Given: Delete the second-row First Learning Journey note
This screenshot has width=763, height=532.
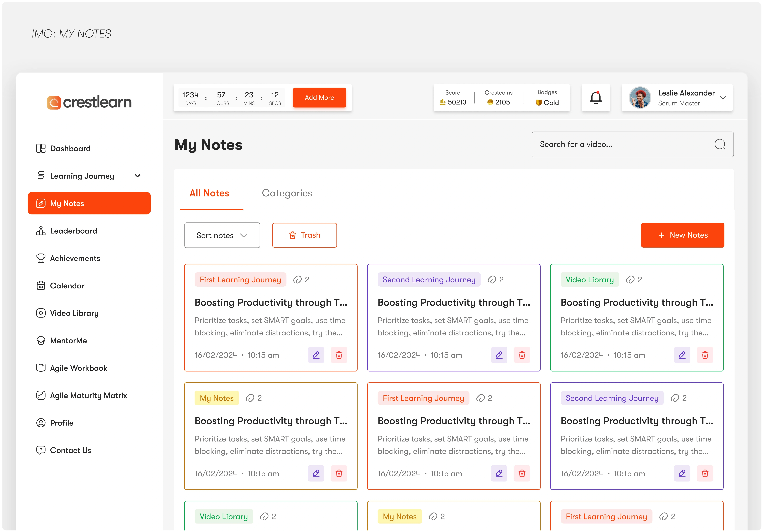Looking at the screenshot, I should pos(522,474).
